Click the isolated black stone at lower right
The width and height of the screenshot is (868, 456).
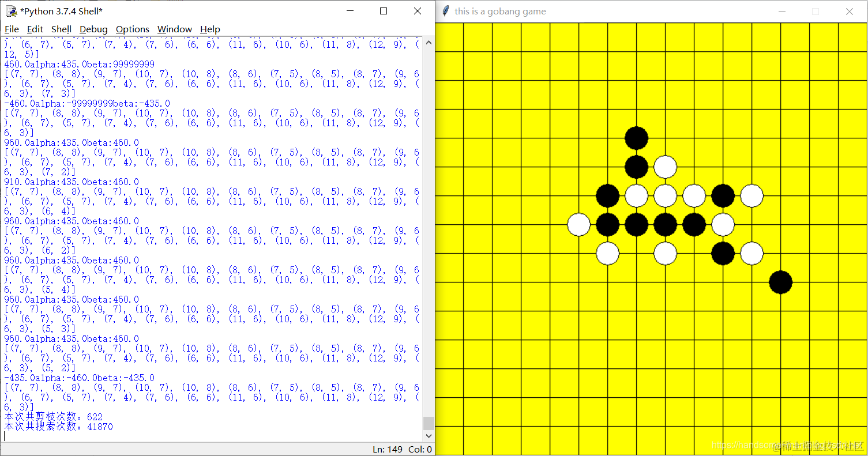click(x=780, y=282)
